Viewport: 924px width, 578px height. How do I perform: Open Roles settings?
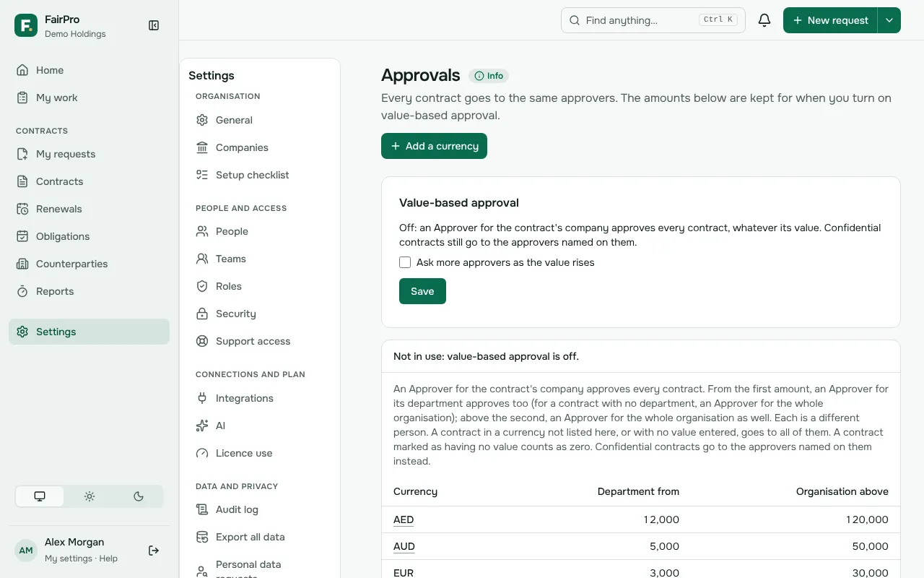(x=260, y=286)
